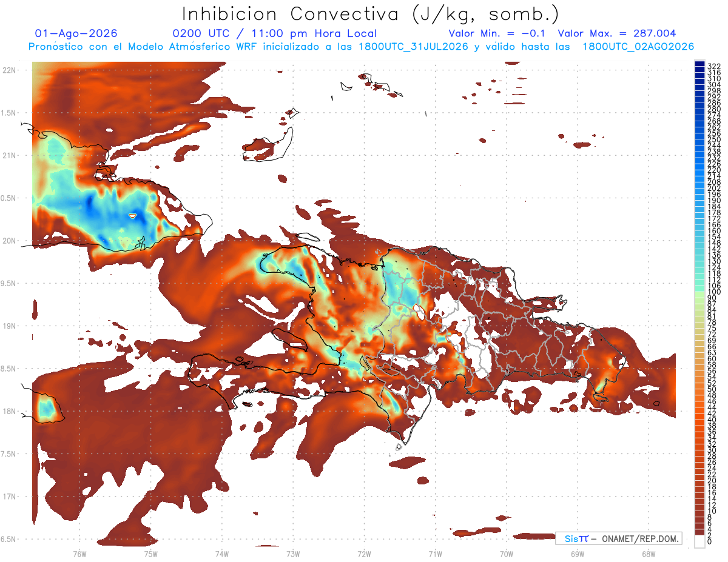Click the 'SisPI - ONAMET/REP.DOM.' label box
Viewport: 728px width, 562px height.
pos(618,538)
